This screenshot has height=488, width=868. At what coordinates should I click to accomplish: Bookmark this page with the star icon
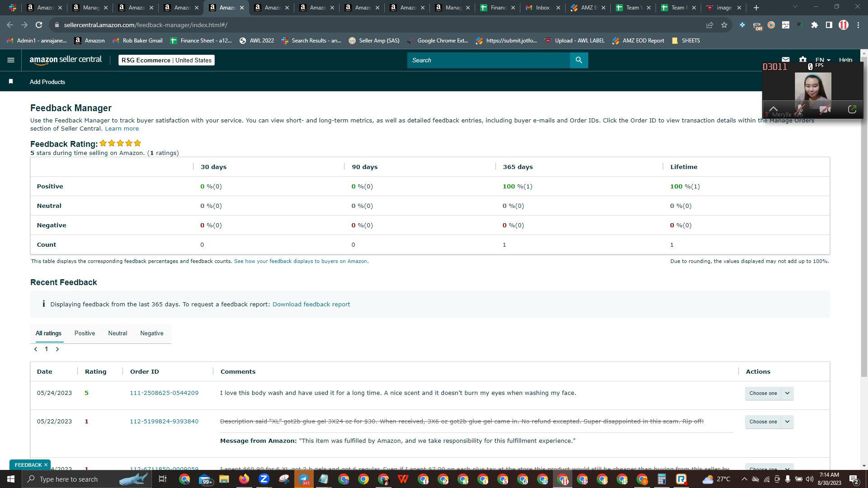point(724,25)
